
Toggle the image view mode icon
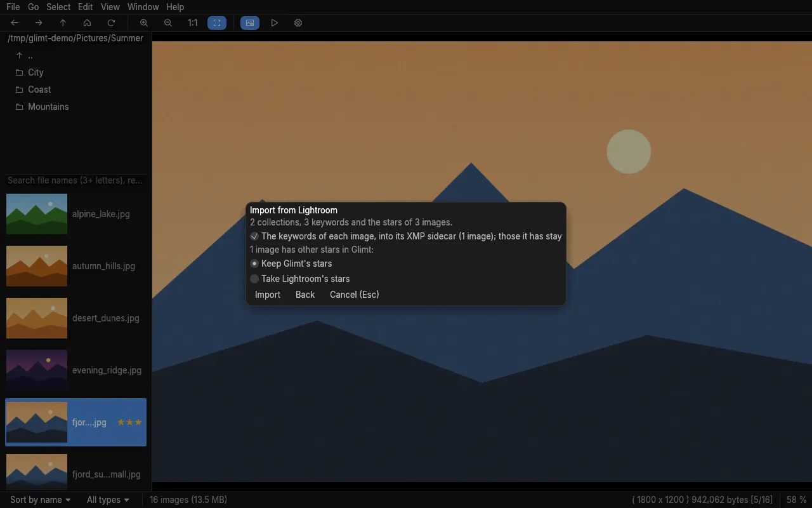(x=250, y=23)
